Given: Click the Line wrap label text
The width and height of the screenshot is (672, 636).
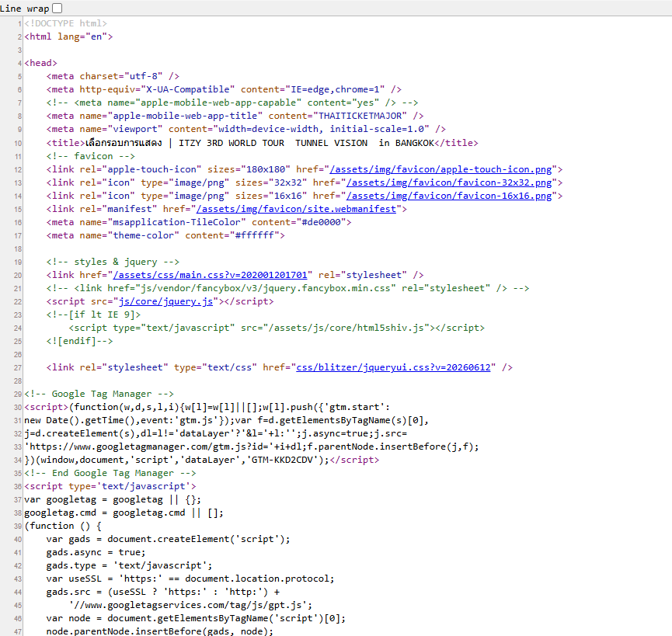Looking at the screenshot, I should [25, 9].
